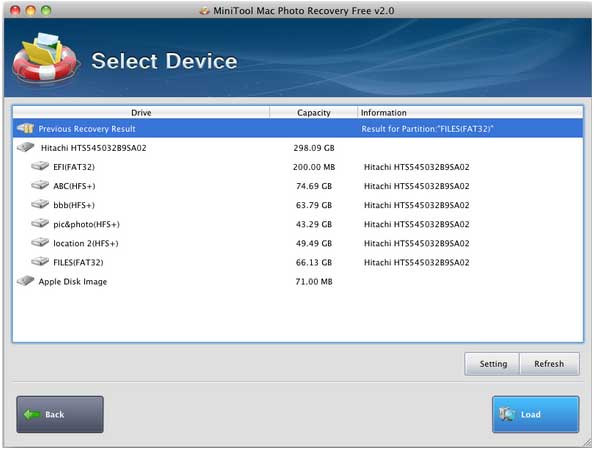
Task: Click the 74.69 GB capacity value
Action: click(314, 186)
